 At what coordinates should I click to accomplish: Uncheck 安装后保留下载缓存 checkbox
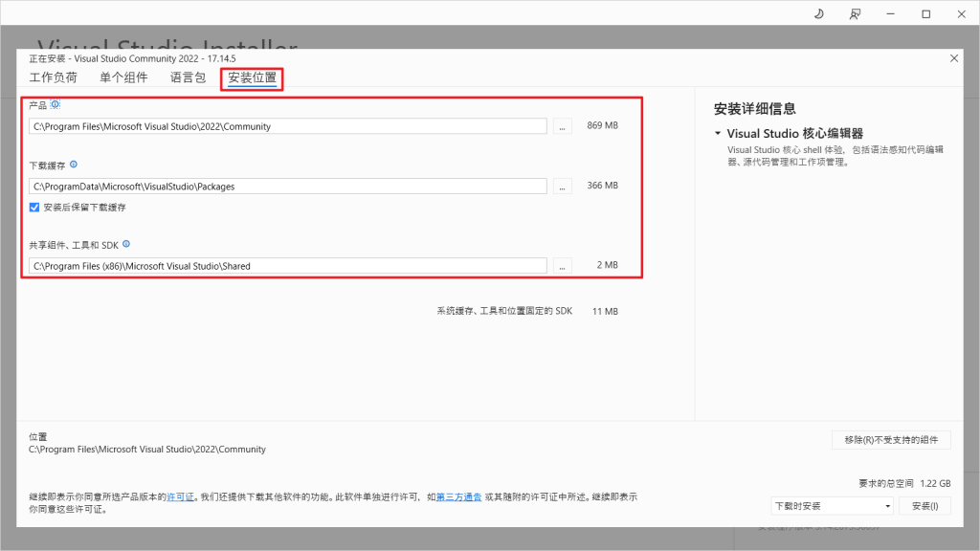pyautogui.click(x=34, y=208)
